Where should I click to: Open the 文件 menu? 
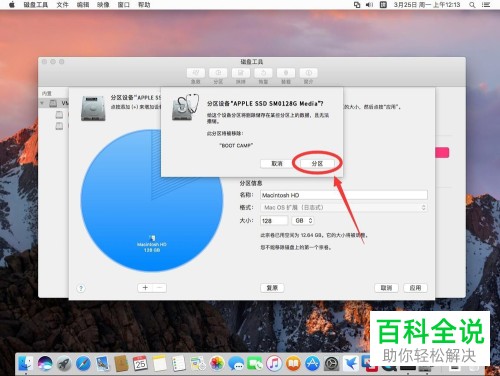[x=62, y=5]
